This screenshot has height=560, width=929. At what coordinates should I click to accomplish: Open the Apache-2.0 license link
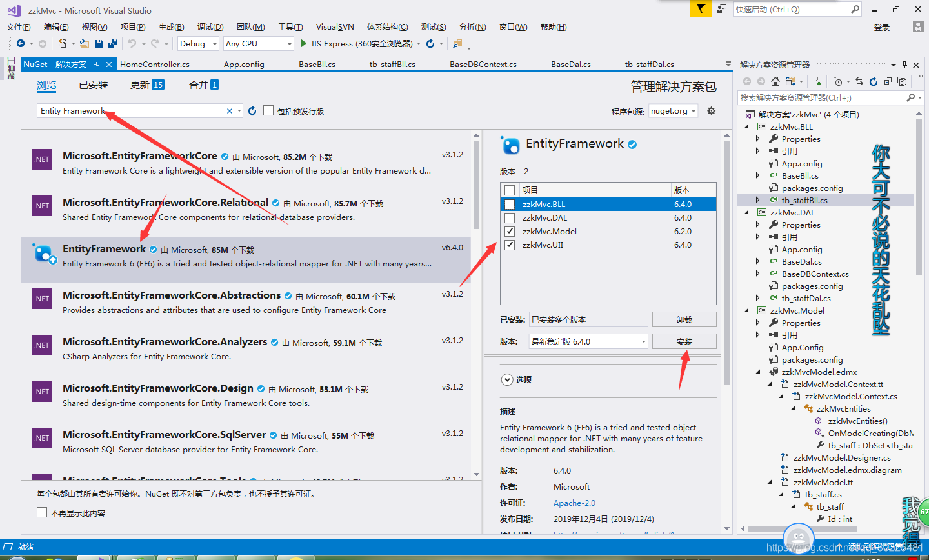click(574, 503)
